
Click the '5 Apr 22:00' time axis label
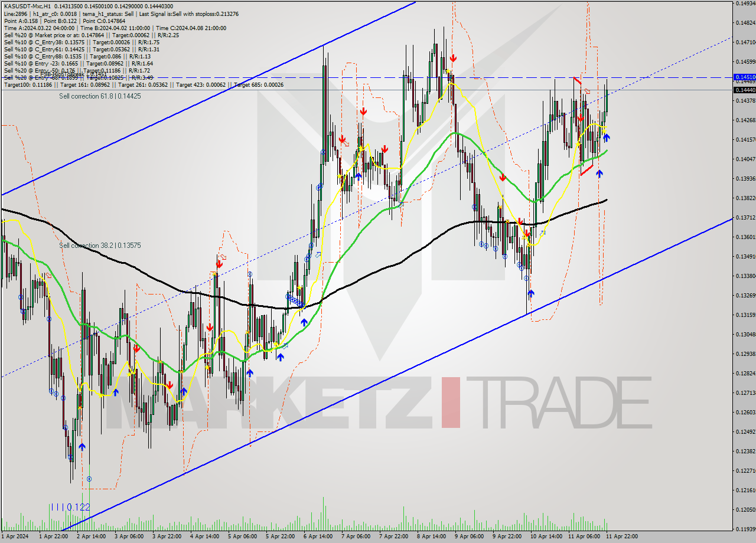click(281, 537)
